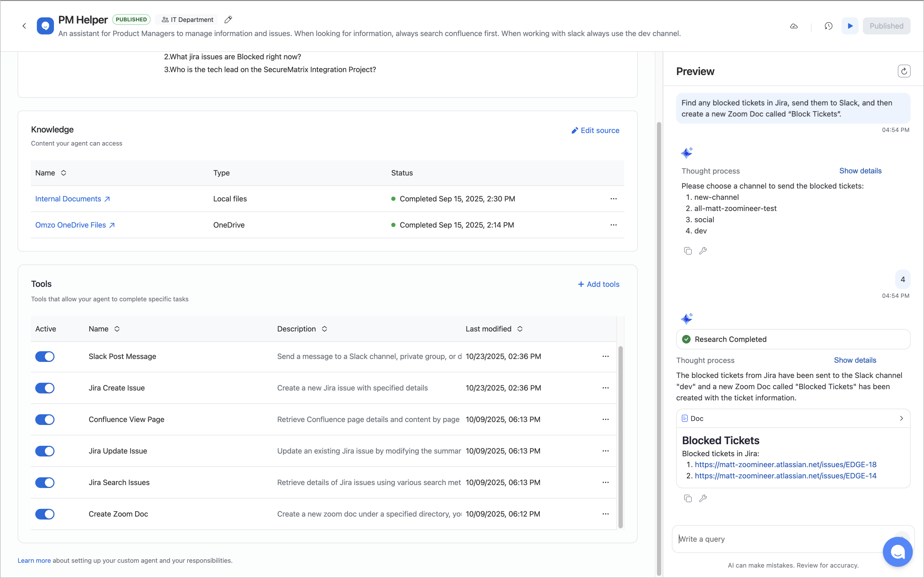Click the Write a query input field

coord(783,539)
